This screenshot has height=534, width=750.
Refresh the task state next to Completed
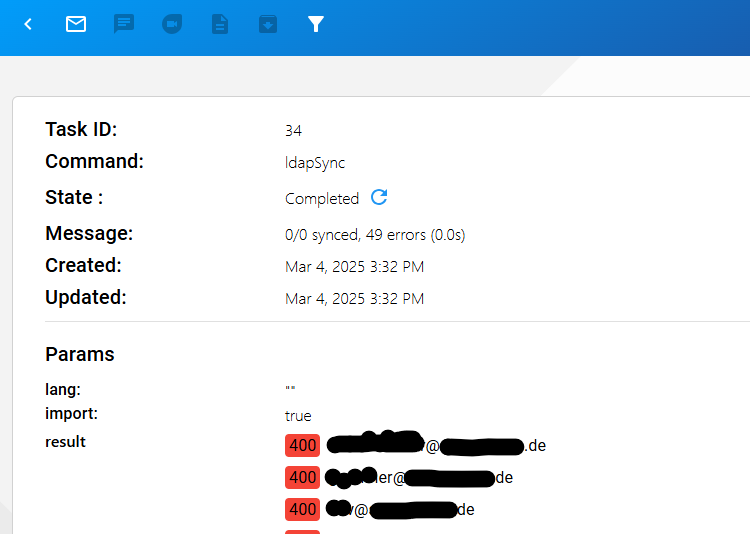379,197
